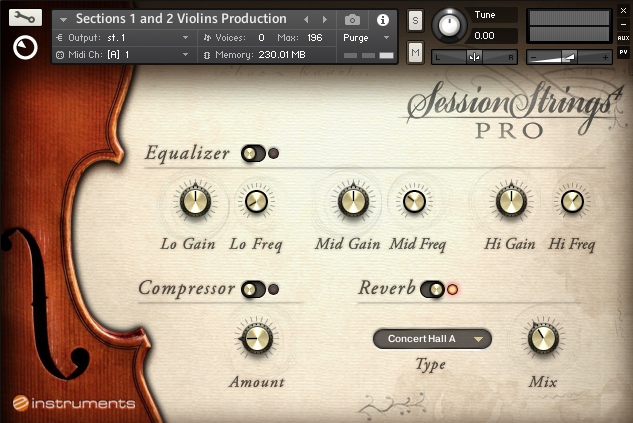Viewport: 633px width, 423px height.
Task: Expand the Midi Ch dropdown
Action: pyautogui.click(x=185, y=54)
